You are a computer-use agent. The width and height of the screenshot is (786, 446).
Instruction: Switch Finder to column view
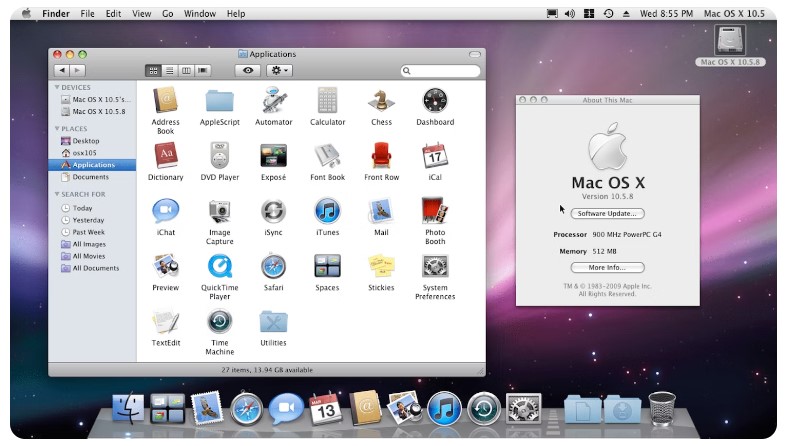pos(186,71)
